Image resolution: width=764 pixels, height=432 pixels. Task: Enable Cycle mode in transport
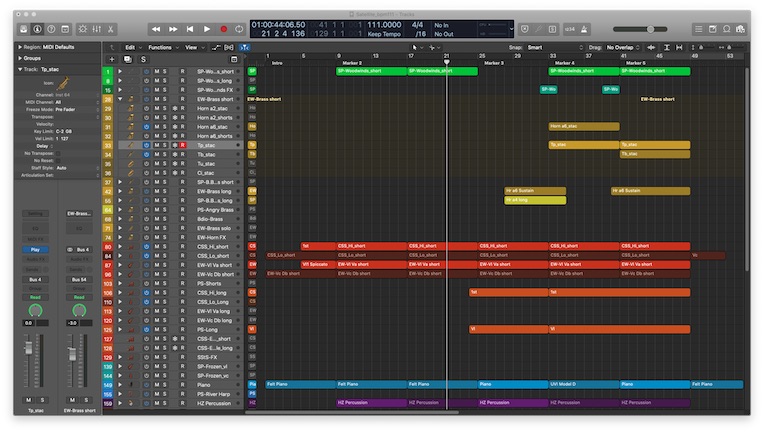(x=239, y=29)
